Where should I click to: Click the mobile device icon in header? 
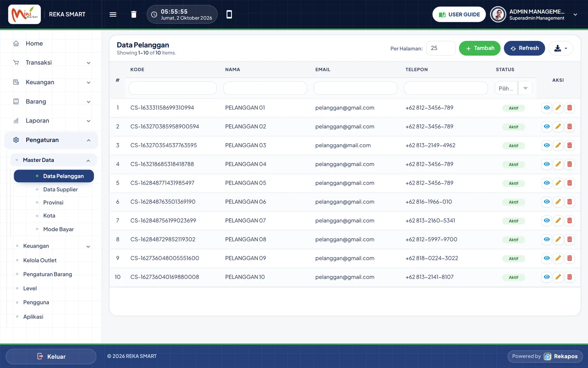[229, 14]
